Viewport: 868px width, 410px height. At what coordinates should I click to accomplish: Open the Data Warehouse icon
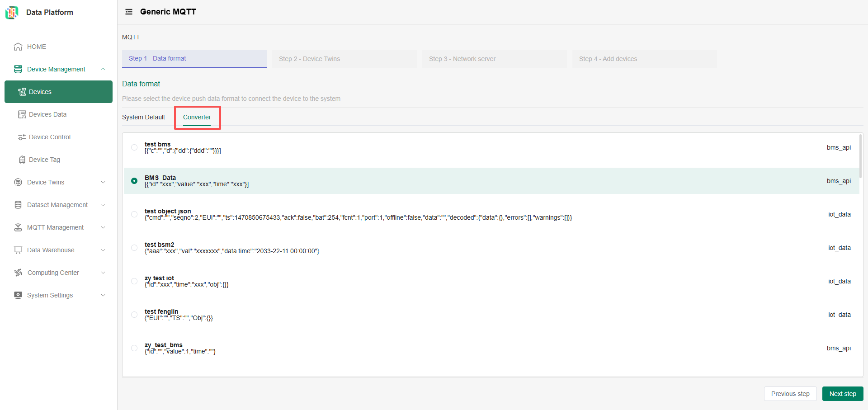(18, 250)
